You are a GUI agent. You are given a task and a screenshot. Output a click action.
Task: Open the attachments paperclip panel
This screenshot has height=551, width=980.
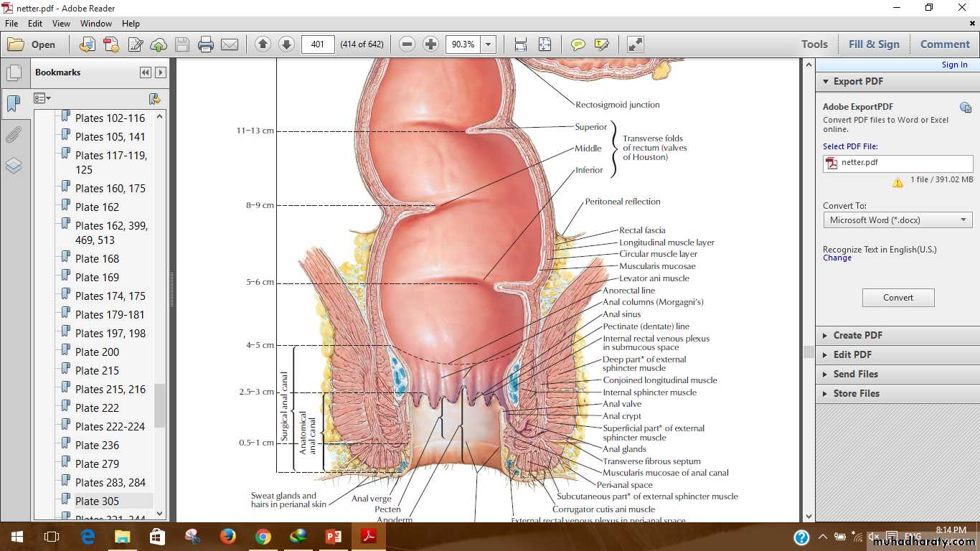coord(14,135)
